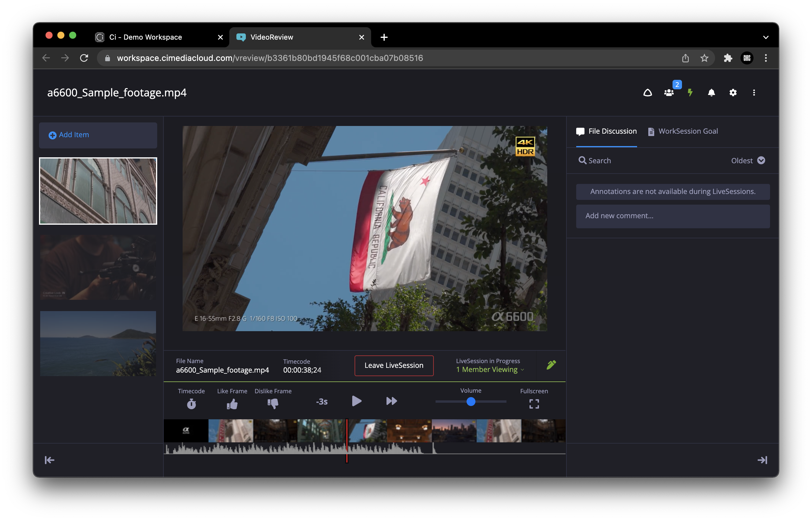Click the LiveSession in Progress label
812x521 pixels.
point(488,361)
